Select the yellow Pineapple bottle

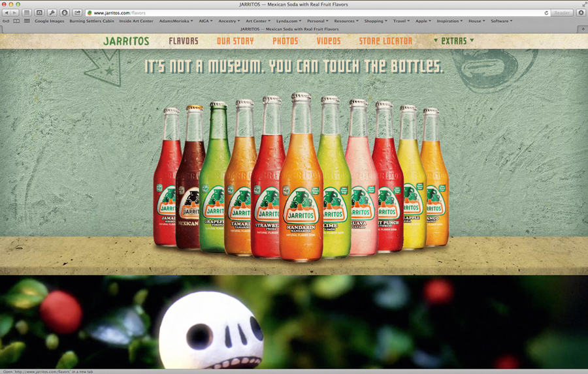[412, 176]
